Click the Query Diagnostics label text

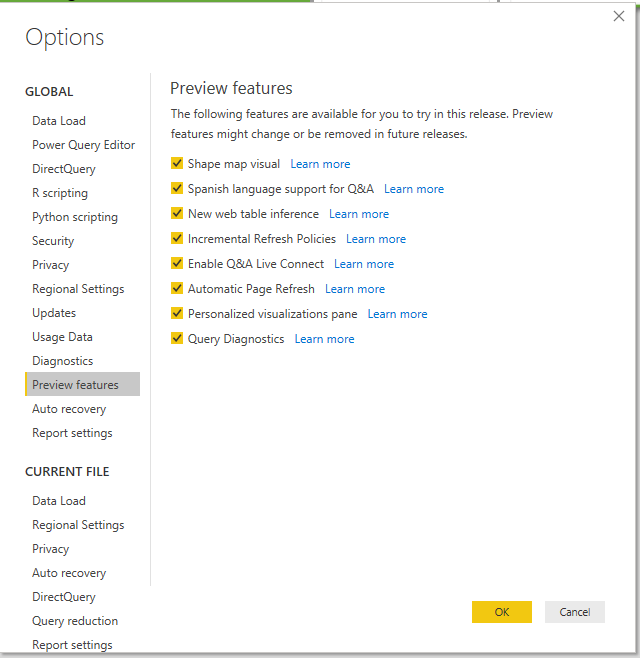click(236, 339)
